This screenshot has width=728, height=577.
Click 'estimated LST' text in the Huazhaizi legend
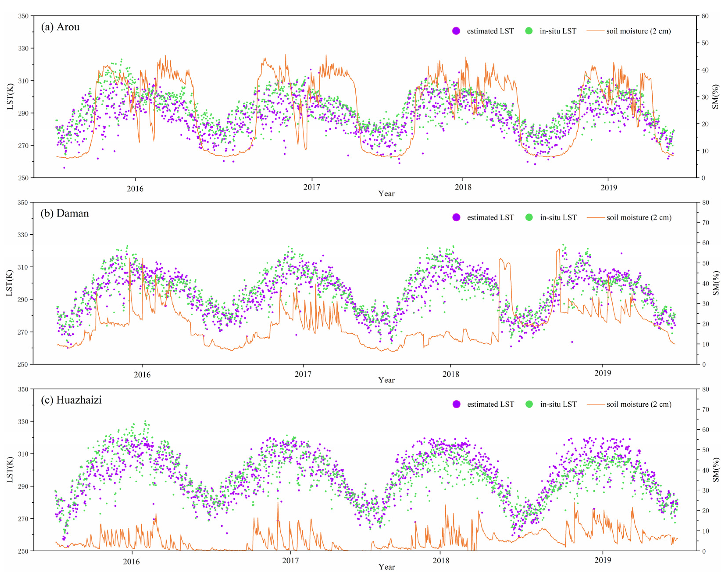pos(491,404)
